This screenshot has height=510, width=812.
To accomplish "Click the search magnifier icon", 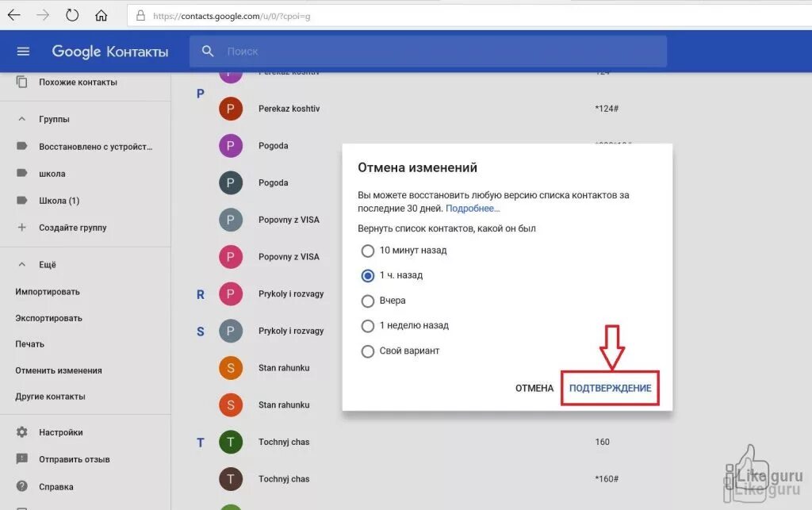I will (x=208, y=52).
